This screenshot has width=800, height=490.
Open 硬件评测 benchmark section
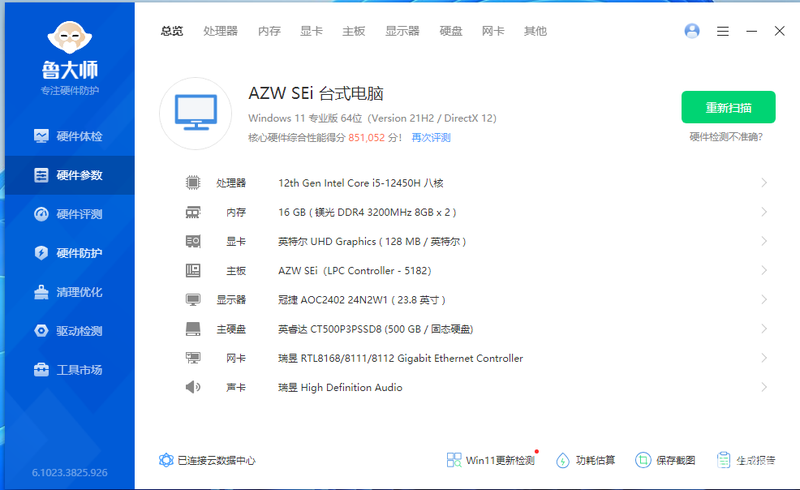[69, 214]
